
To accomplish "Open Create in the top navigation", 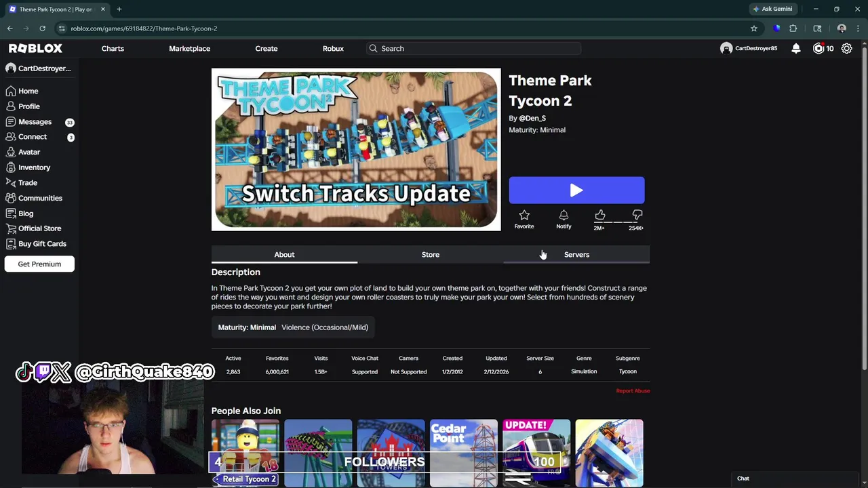I will pos(267,49).
